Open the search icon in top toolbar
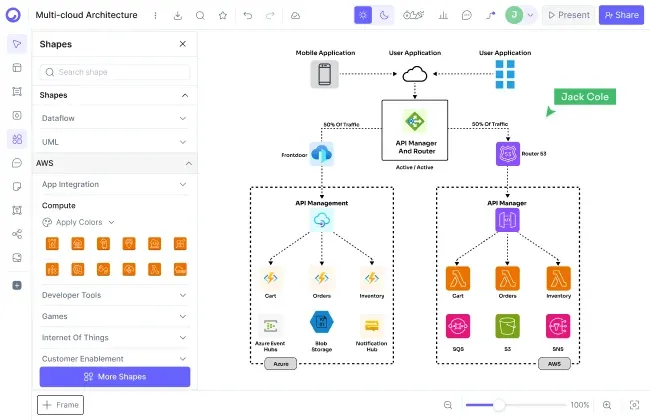 [x=200, y=15]
